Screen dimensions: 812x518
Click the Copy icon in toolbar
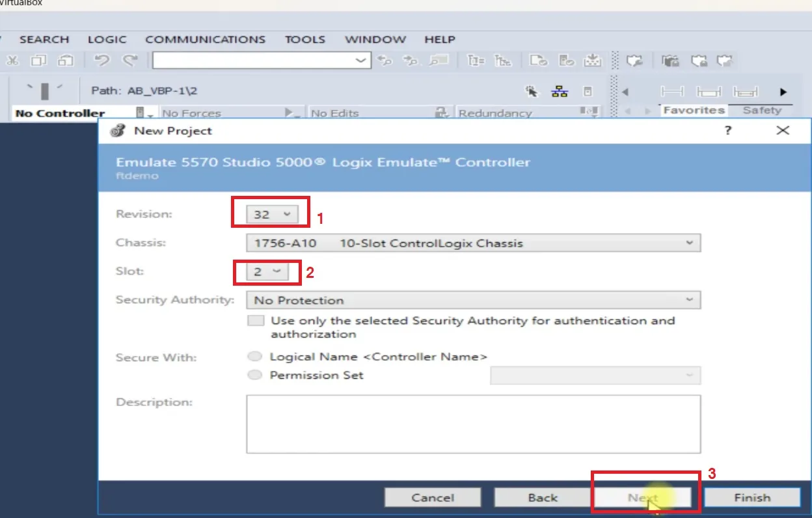tap(38, 61)
